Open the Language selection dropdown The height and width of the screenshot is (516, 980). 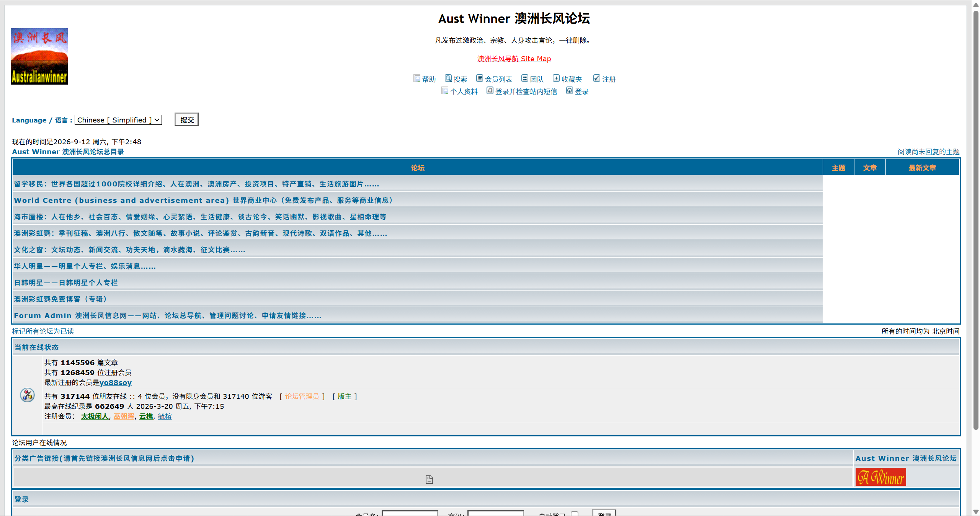pyautogui.click(x=118, y=120)
